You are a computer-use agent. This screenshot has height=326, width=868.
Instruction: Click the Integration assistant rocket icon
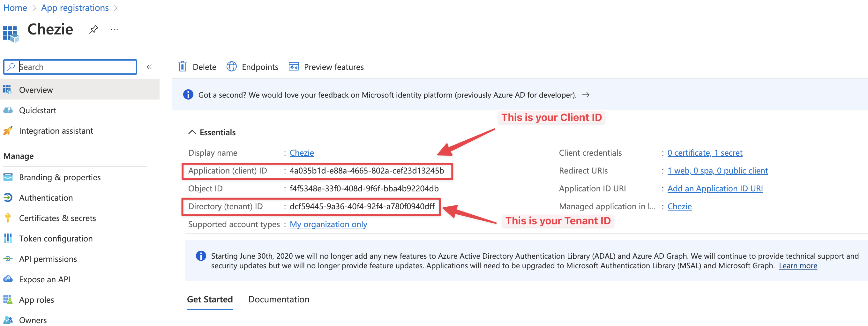[8, 131]
